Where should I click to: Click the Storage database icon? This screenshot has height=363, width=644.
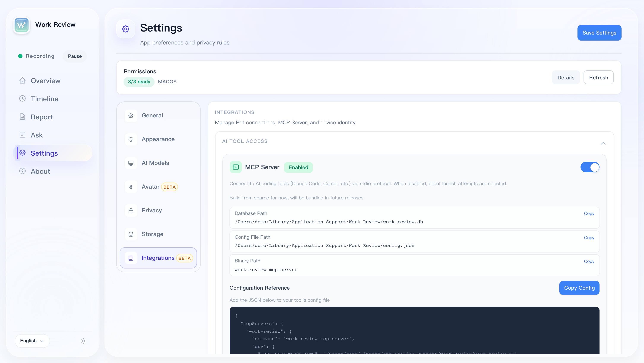(x=131, y=234)
